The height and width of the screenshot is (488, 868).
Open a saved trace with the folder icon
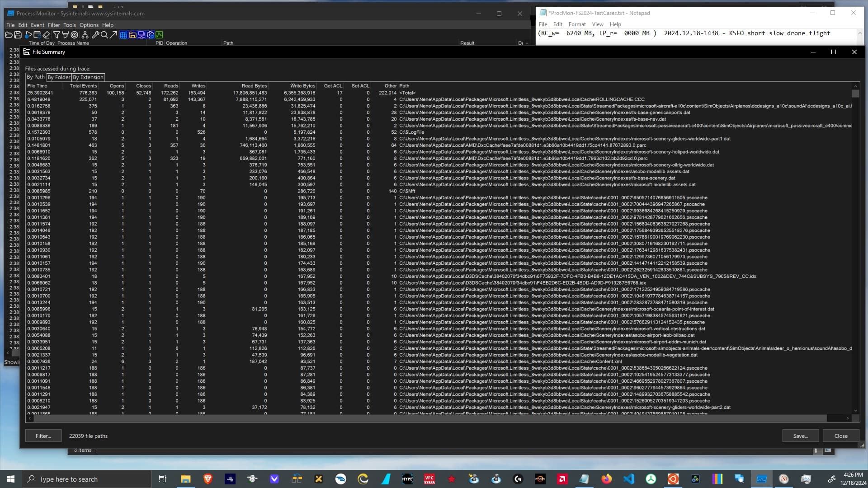9,35
